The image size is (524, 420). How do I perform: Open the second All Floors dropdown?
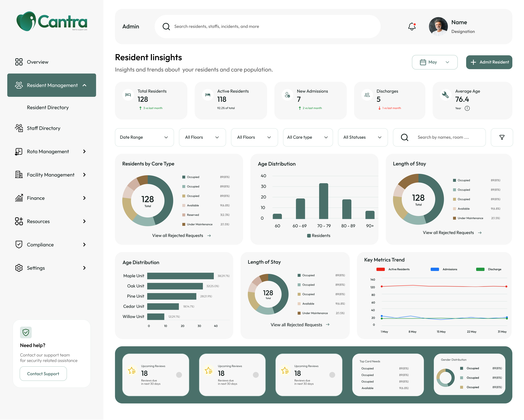(x=254, y=137)
